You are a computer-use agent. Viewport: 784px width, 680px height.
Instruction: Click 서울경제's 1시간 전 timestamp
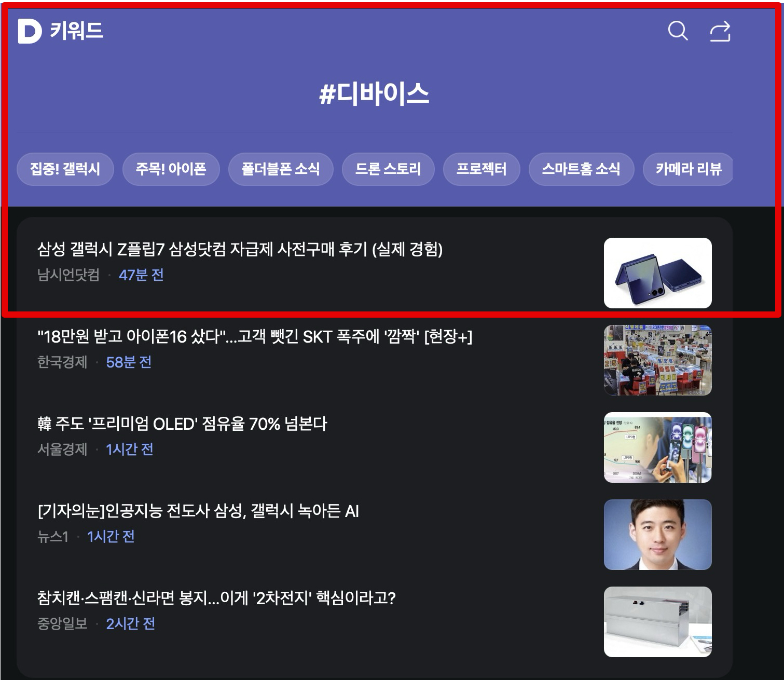[130, 450]
